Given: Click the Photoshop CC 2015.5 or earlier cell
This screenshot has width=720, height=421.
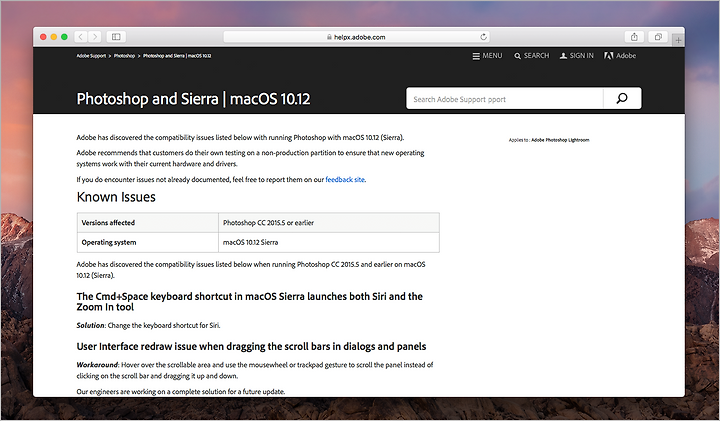Looking at the screenshot, I should (329, 223).
